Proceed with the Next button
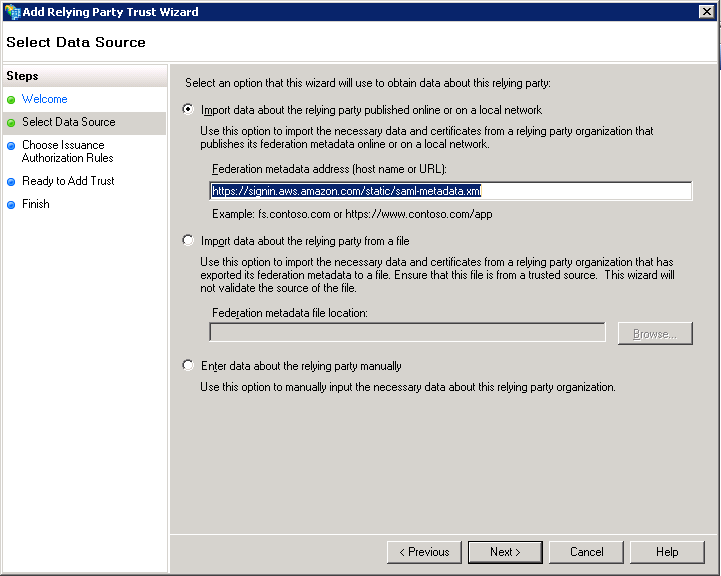Screen dimensions: 721x576 505,552
